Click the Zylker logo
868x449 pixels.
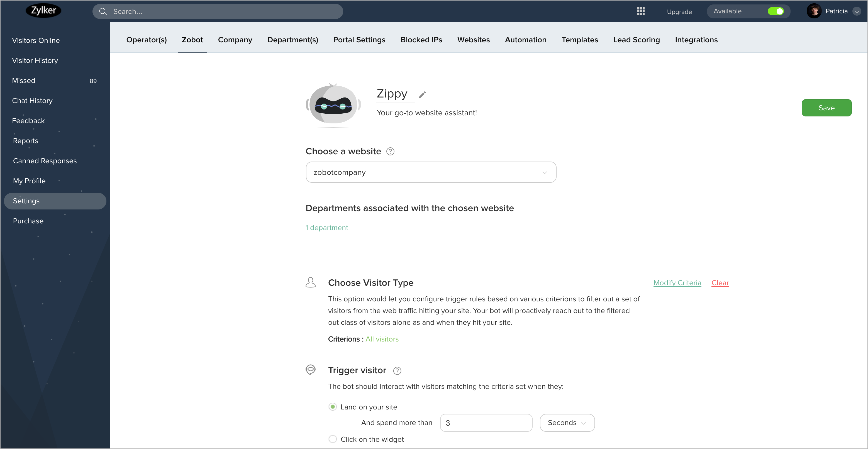tap(43, 10)
